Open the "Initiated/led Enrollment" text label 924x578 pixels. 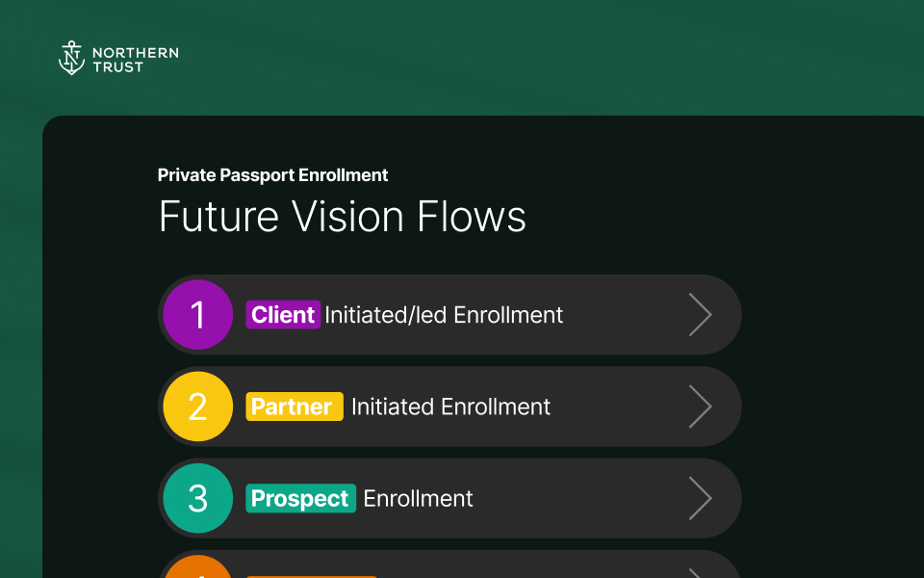point(444,315)
